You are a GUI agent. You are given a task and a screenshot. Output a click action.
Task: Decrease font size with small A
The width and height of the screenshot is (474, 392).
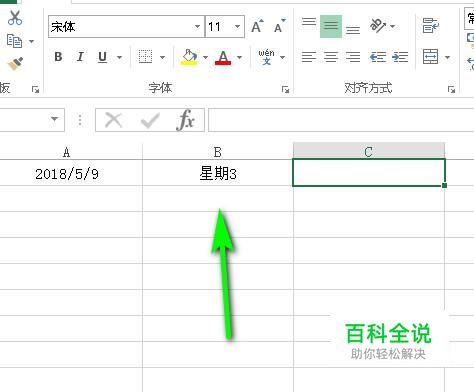tap(280, 26)
